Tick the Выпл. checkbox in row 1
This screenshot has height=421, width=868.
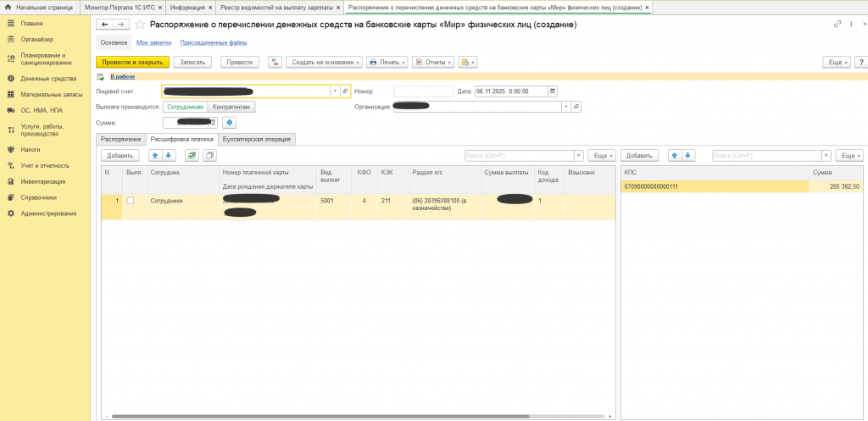click(131, 201)
